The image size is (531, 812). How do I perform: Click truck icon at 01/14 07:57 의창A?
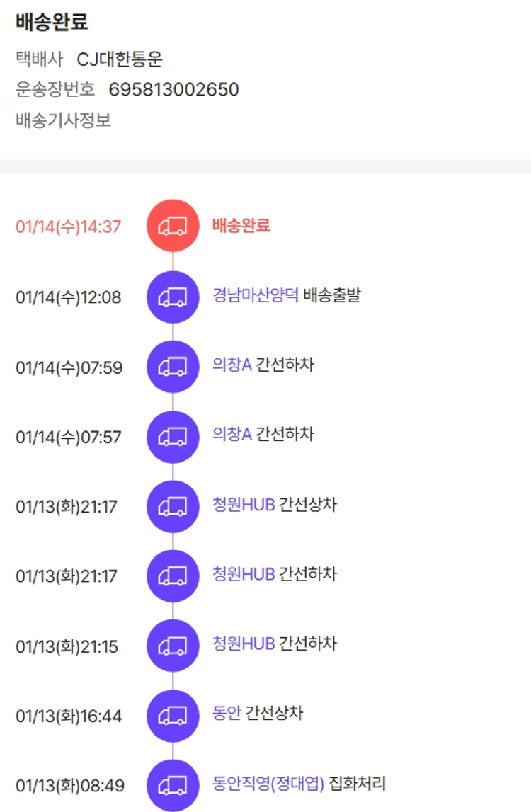coord(173,436)
